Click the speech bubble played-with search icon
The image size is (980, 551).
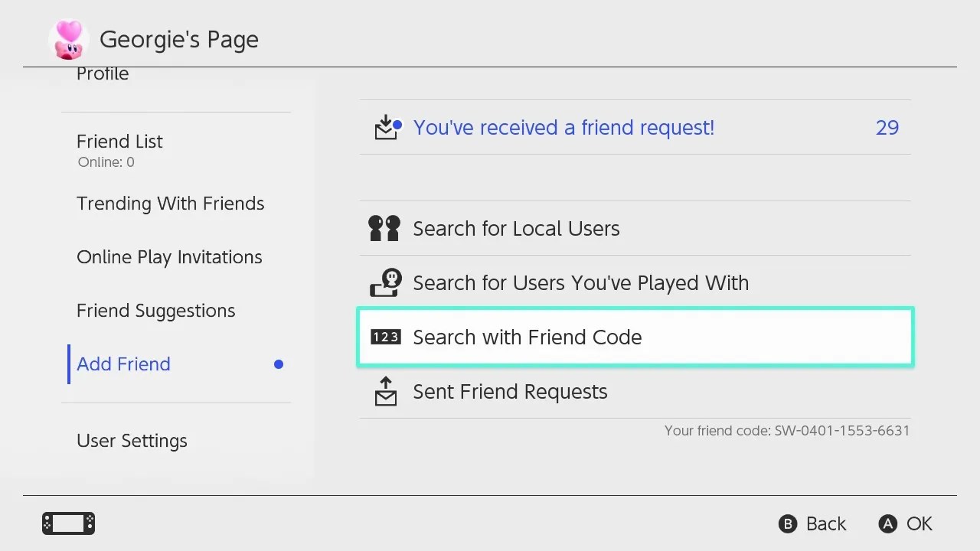click(x=385, y=282)
